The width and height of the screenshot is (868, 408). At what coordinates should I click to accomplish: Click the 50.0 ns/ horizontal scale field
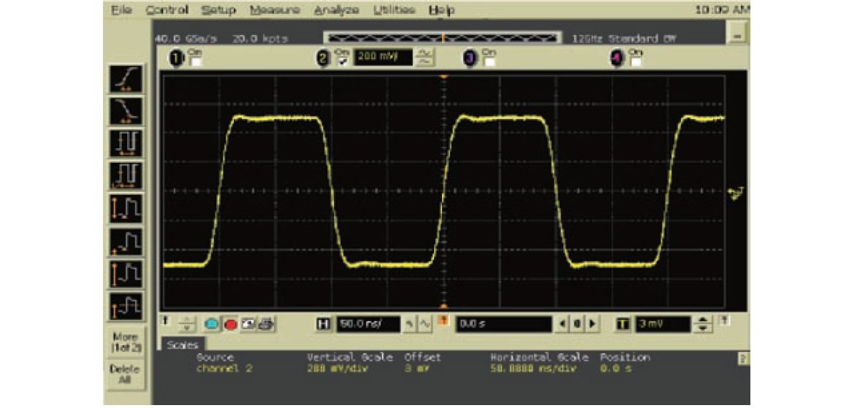click(x=368, y=325)
